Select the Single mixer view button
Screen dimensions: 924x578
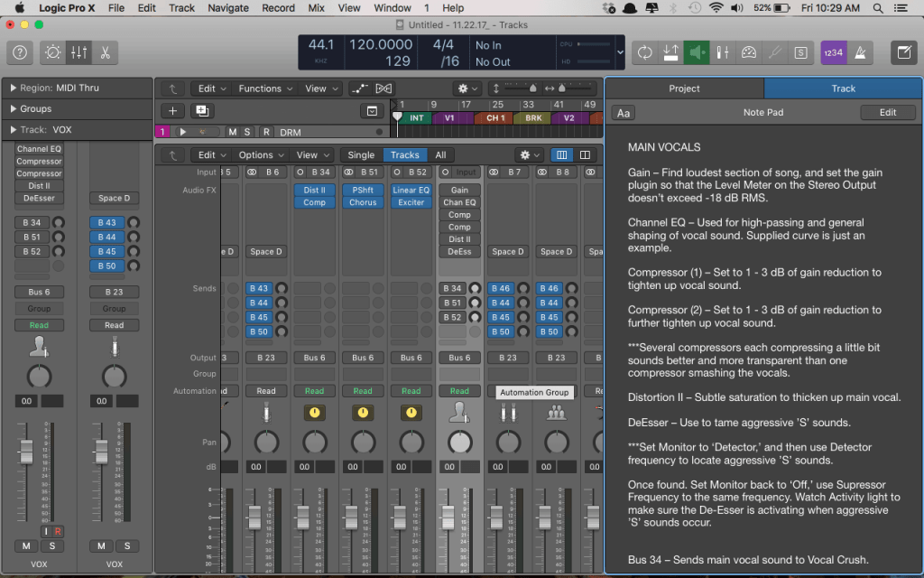coord(361,155)
